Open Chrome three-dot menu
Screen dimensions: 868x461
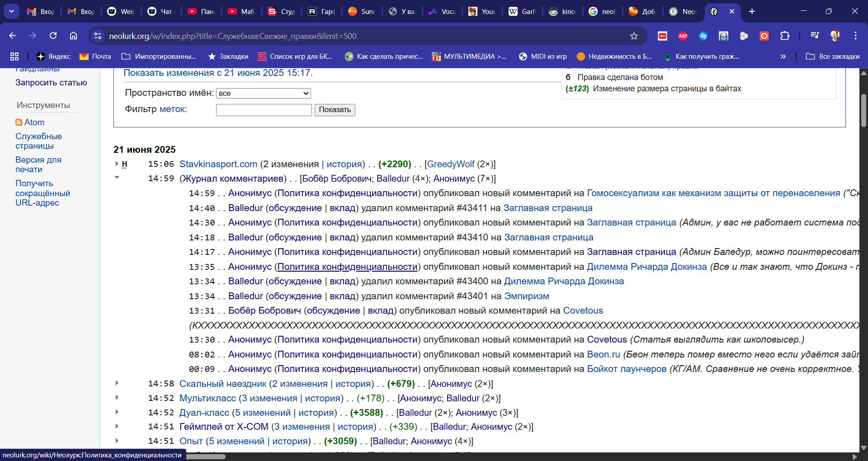click(x=855, y=36)
